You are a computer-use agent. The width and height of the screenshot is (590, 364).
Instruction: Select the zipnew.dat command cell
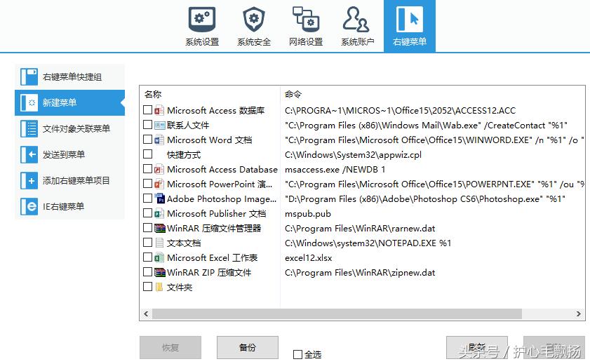[360, 273]
